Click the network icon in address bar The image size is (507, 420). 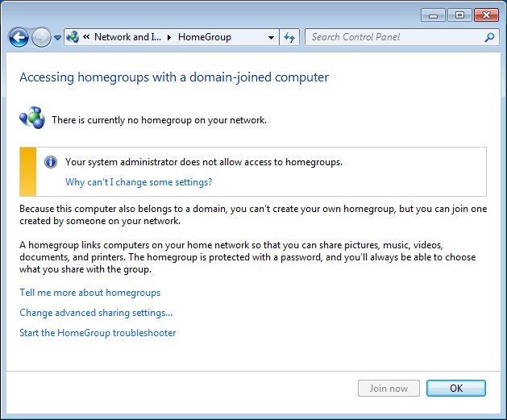(73, 37)
